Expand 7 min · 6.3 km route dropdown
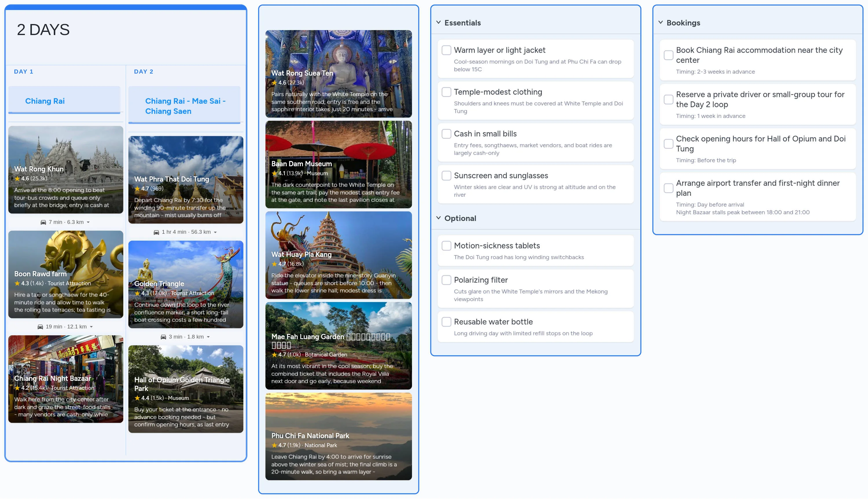 (88, 222)
